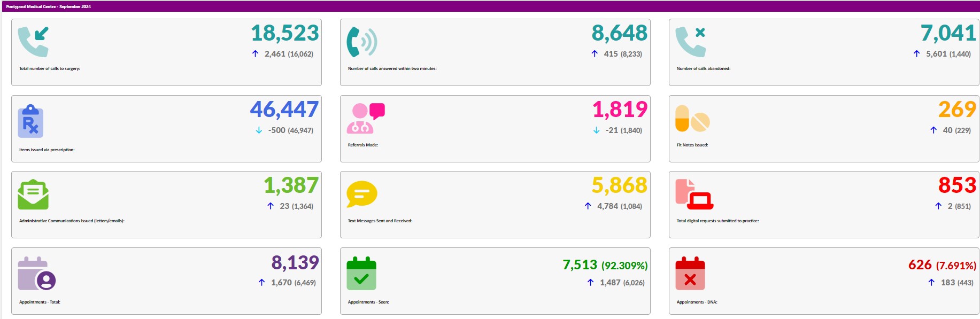Click the Pontypool Medical Centre header title
The image size is (980, 319).
(48, 6)
